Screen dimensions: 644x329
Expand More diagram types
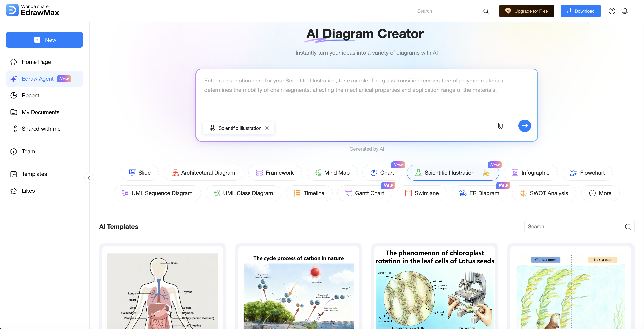click(x=600, y=193)
